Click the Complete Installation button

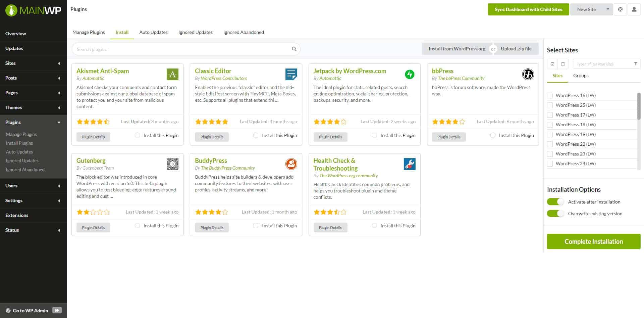pos(593,241)
